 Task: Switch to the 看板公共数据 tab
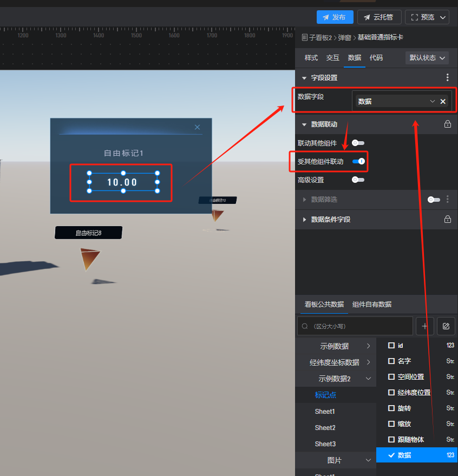coord(324,304)
